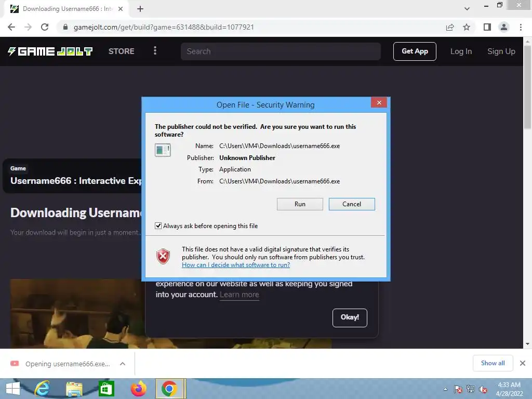Bookmark this page with star icon
532x399 pixels.
pos(467,27)
